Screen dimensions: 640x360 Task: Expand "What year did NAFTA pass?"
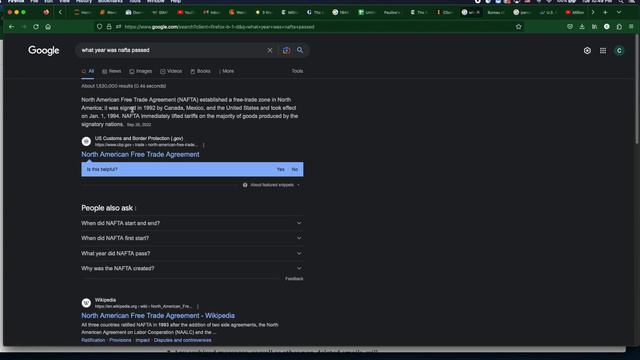tap(192, 253)
